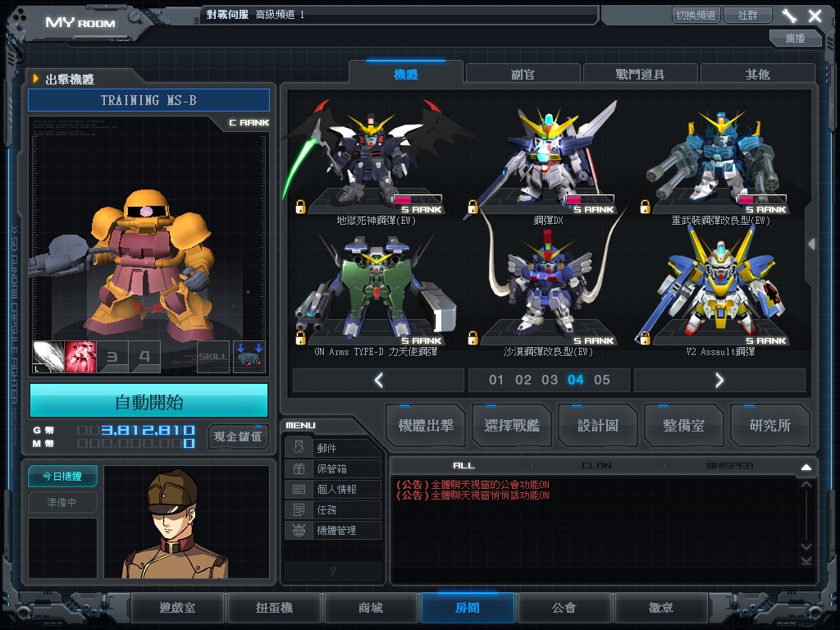Open the SKILL slot of the unit
This screenshot has height=630, width=840.
tap(213, 357)
